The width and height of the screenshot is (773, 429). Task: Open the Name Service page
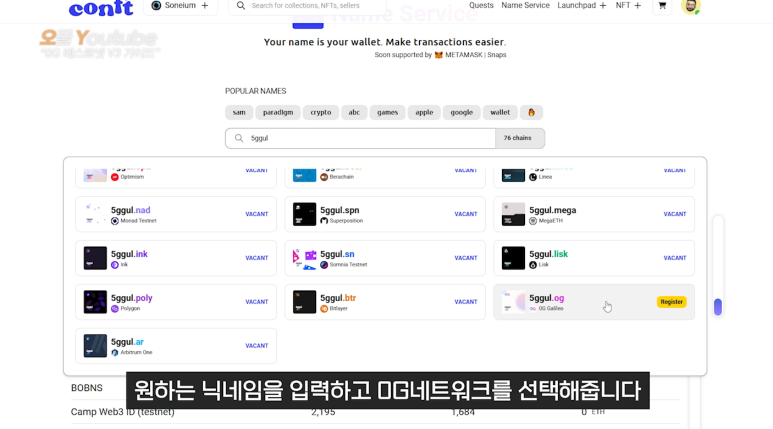pos(525,5)
